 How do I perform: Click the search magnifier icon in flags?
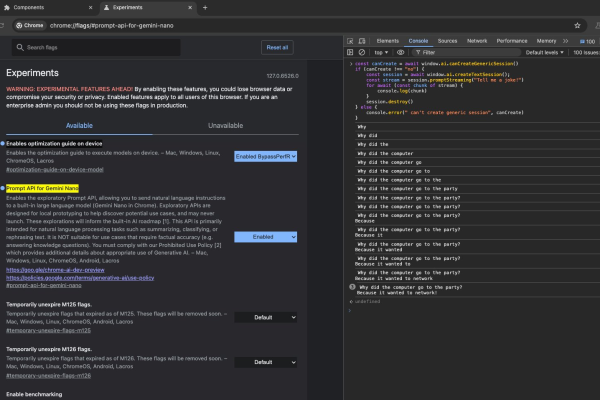point(20,47)
